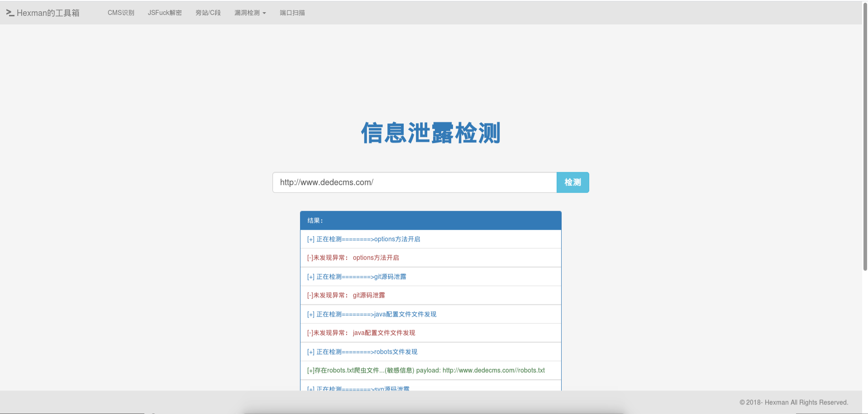Click the 未发现异常 git源码泄露 message row
This screenshot has height=414, width=868.
346,295
